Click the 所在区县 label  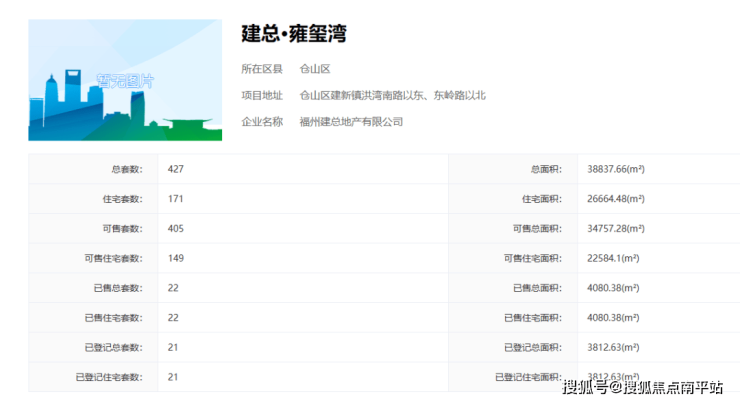pyautogui.click(x=262, y=69)
